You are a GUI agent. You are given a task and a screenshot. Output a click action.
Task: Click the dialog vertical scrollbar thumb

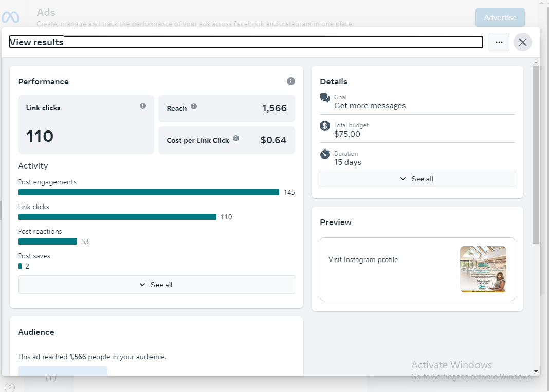tap(536, 155)
